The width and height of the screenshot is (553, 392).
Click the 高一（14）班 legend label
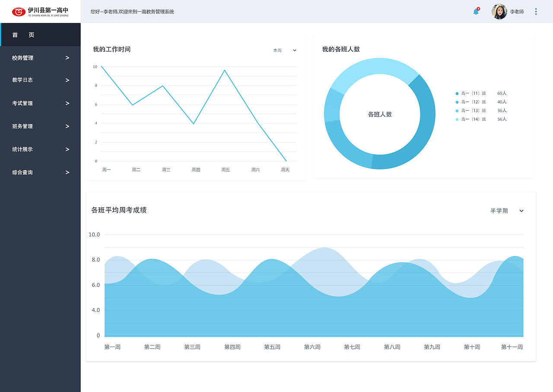click(x=474, y=119)
